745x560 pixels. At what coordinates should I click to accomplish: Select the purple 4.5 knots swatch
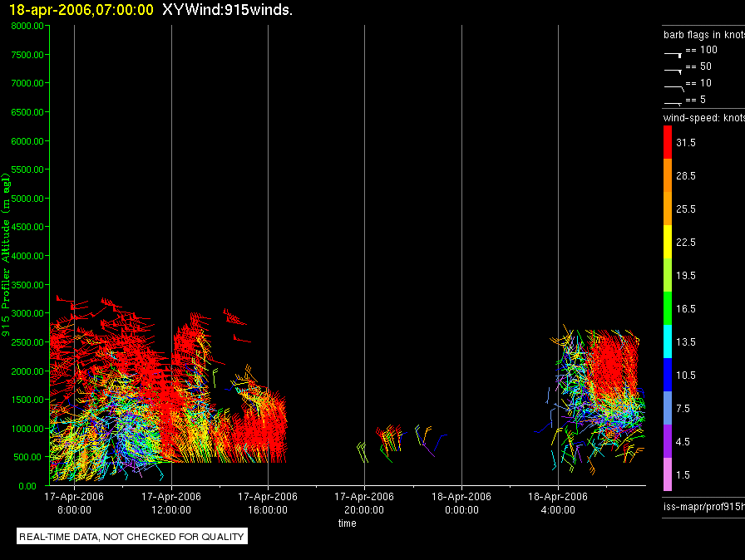point(668,441)
